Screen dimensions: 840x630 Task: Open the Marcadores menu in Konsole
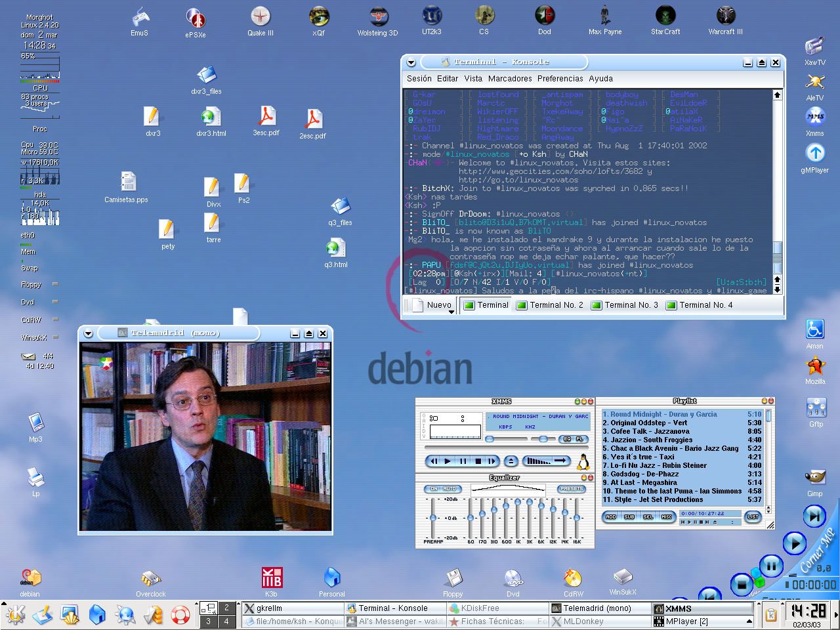pos(510,79)
